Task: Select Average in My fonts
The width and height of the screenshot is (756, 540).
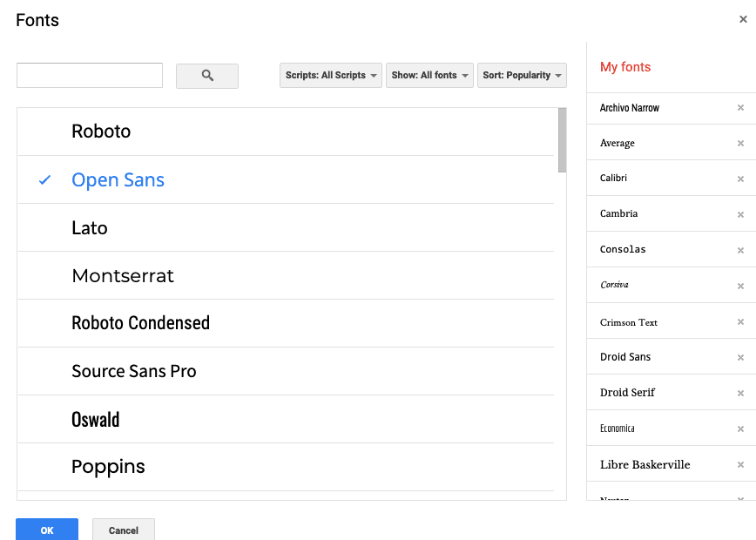Action: pyautogui.click(x=618, y=143)
